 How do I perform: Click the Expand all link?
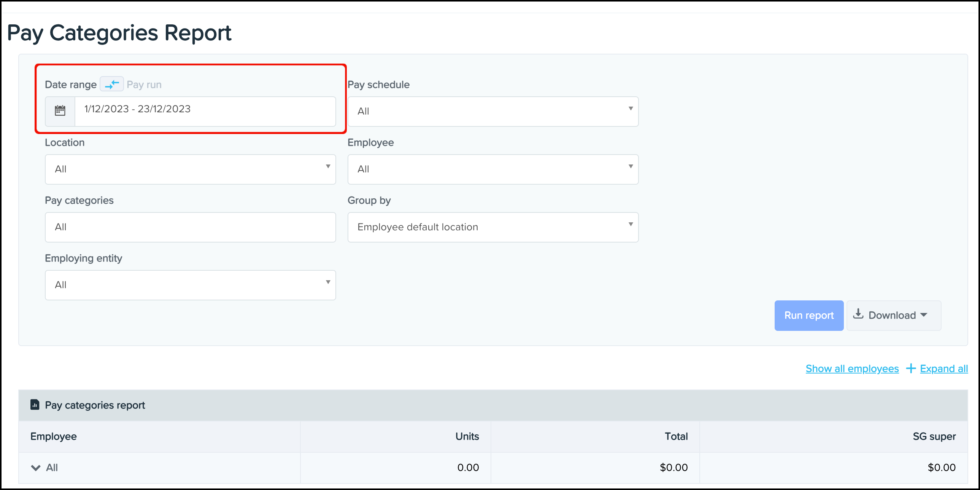tap(943, 368)
